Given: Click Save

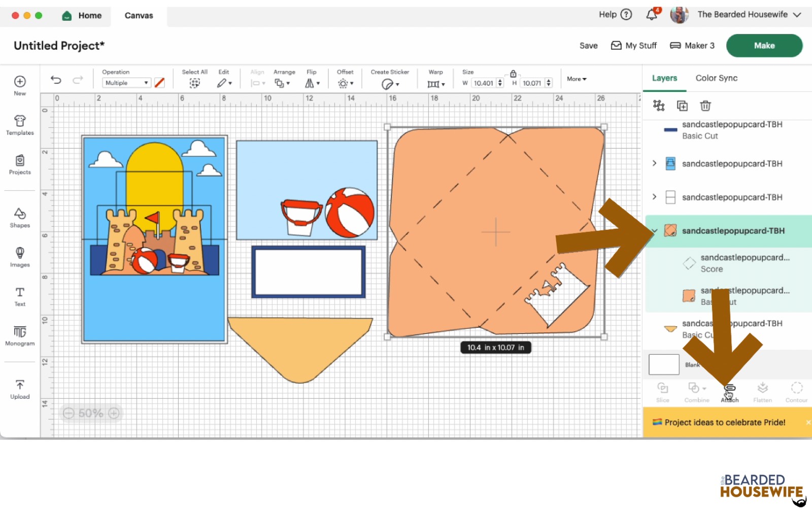Looking at the screenshot, I should click(589, 46).
